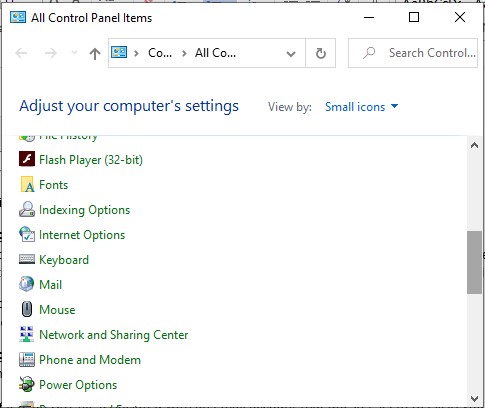Open the Fonts link
Viewport: 485px width, 408px height.
pyautogui.click(x=54, y=185)
